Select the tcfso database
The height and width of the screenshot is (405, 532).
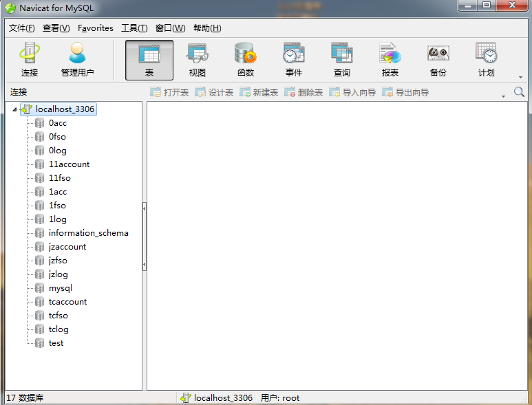tap(58, 316)
